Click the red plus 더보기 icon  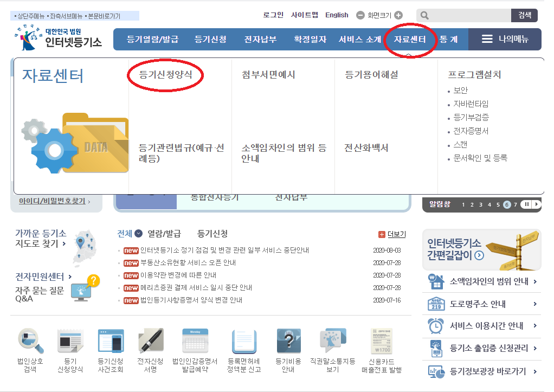[382, 234]
